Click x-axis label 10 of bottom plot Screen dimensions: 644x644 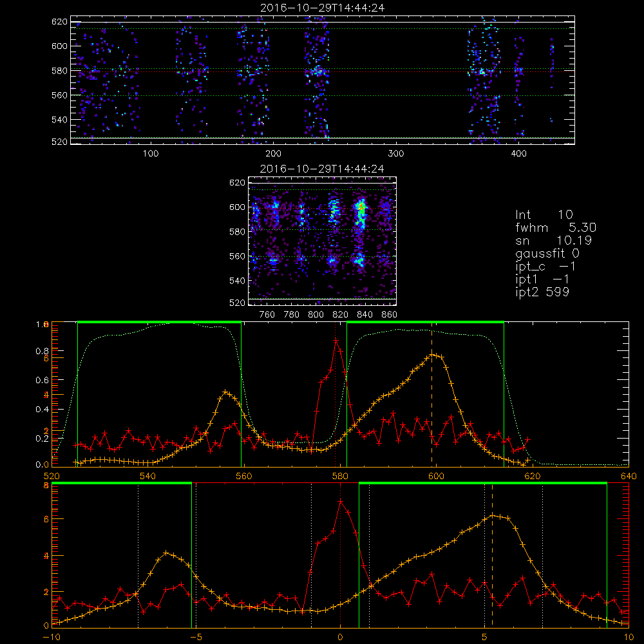629,637
